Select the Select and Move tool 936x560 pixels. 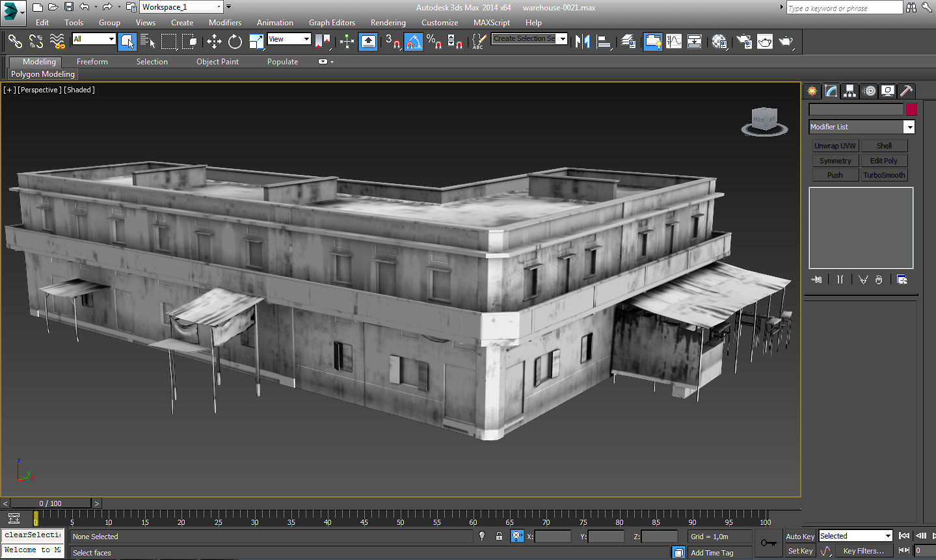[215, 42]
